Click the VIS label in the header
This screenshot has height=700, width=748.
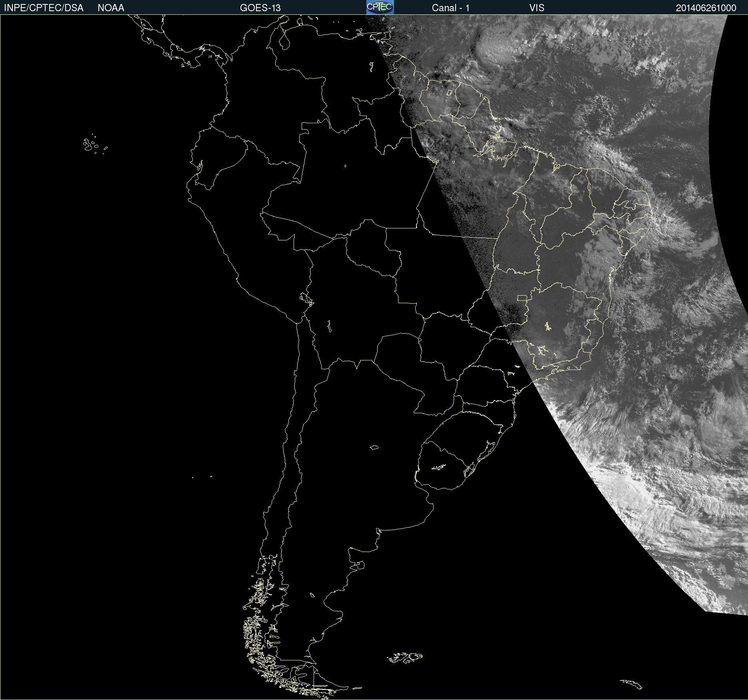pyautogui.click(x=536, y=8)
